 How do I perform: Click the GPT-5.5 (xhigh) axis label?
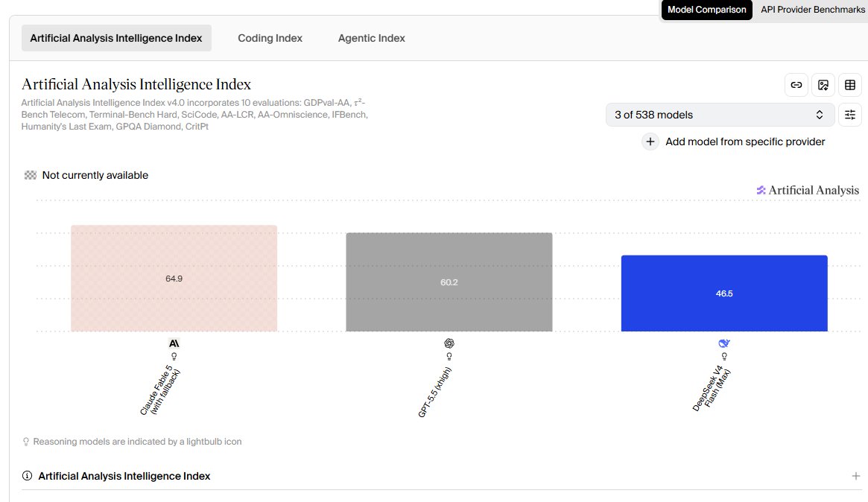(x=434, y=392)
